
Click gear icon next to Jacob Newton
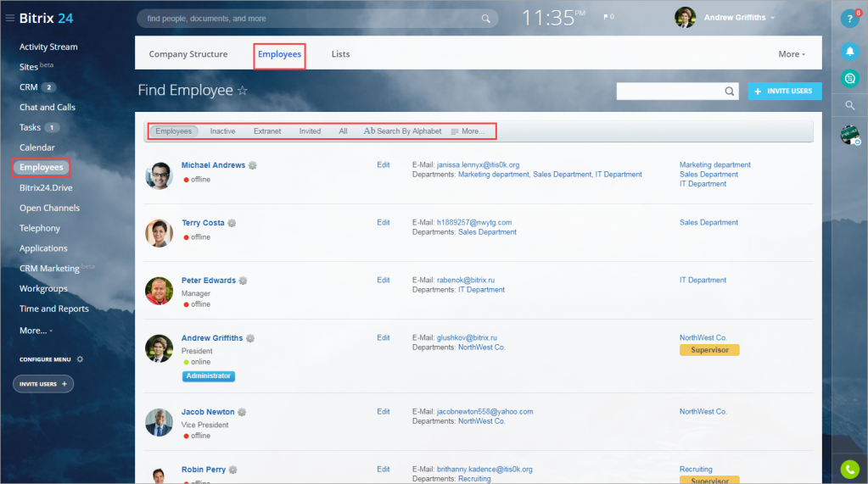[242, 412]
